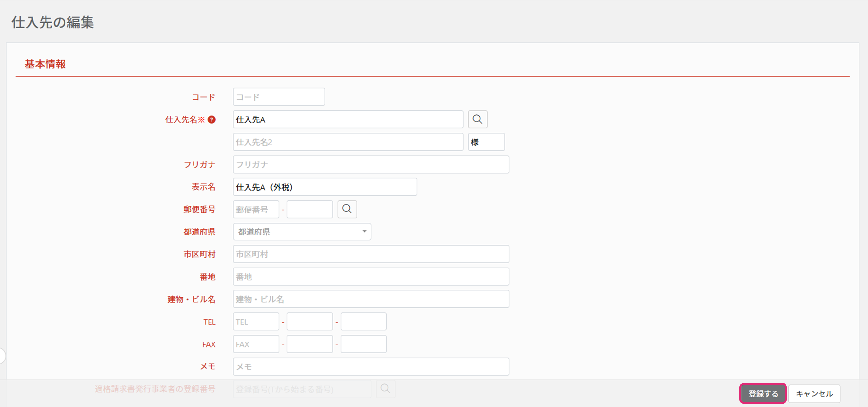The width and height of the screenshot is (868, 407).
Task: Click the registration number search magnifier icon
Action: [385, 389]
